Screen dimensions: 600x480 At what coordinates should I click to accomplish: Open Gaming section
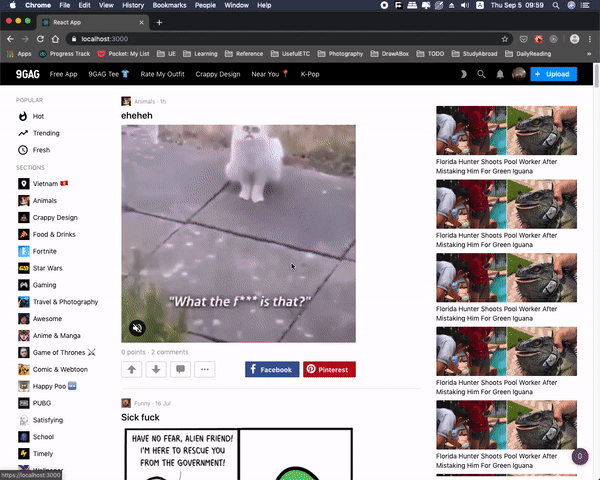tap(37, 285)
